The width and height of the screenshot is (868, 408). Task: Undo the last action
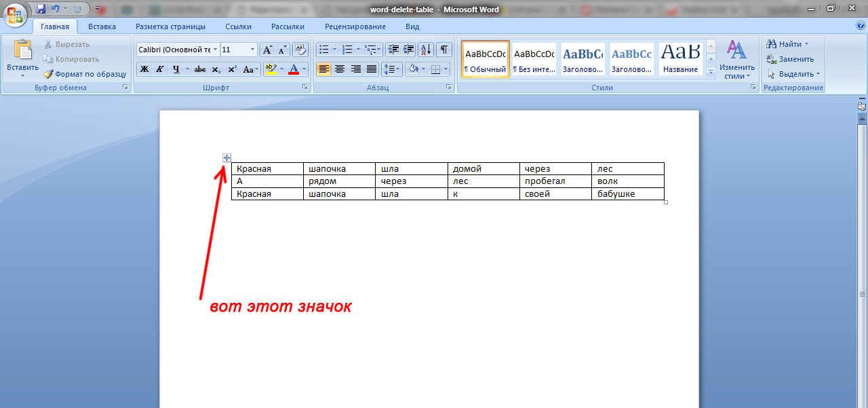[55, 10]
